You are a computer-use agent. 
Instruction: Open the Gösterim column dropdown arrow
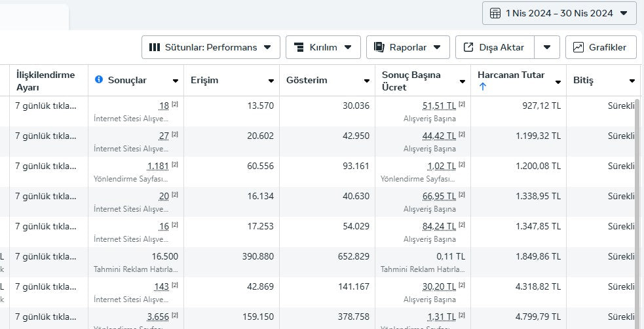click(367, 81)
